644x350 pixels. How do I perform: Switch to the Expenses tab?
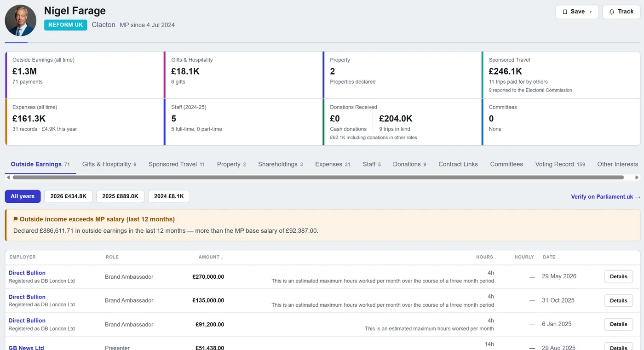click(x=333, y=164)
